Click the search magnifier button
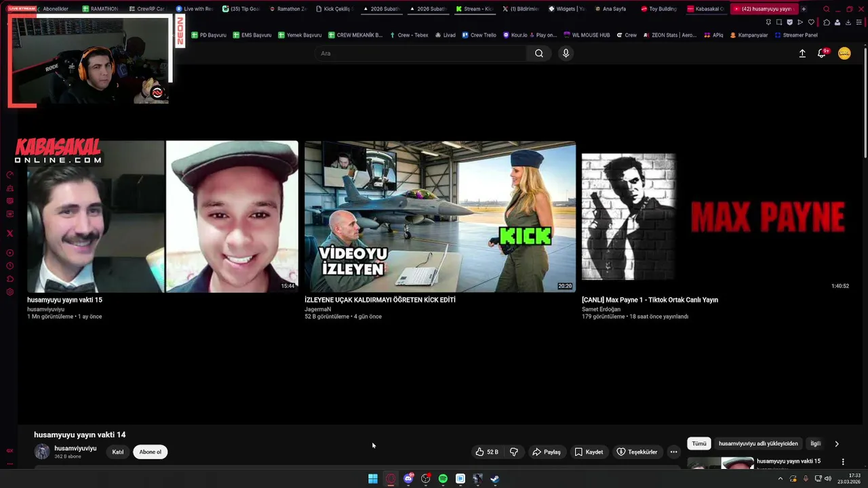This screenshot has width=868, height=488. [538, 54]
